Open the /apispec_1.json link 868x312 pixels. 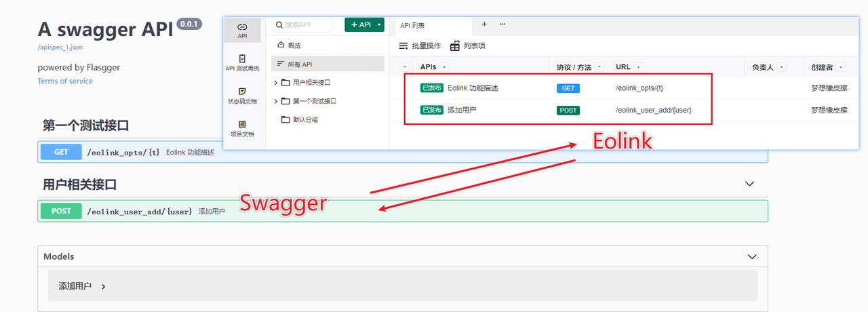point(60,47)
